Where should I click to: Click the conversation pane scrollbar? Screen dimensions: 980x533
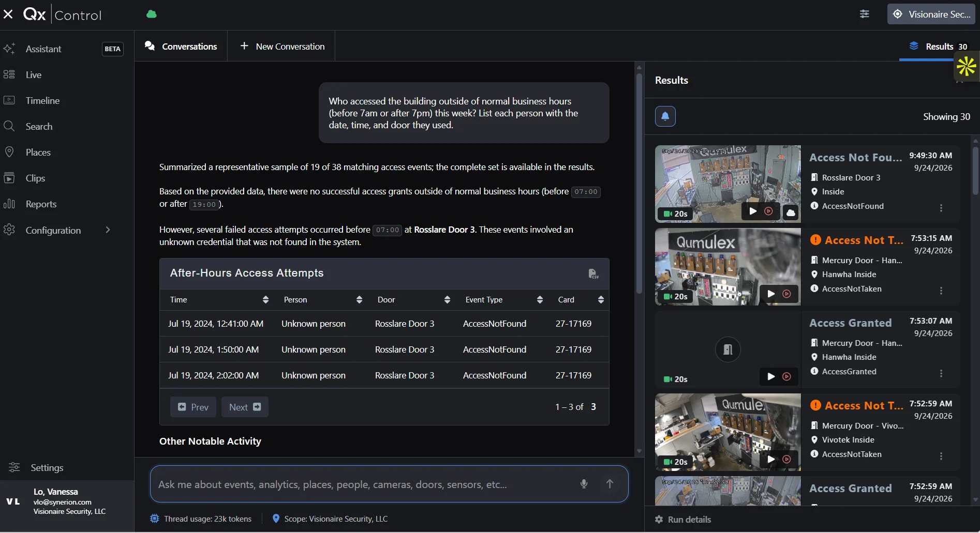pyautogui.click(x=639, y=184)
